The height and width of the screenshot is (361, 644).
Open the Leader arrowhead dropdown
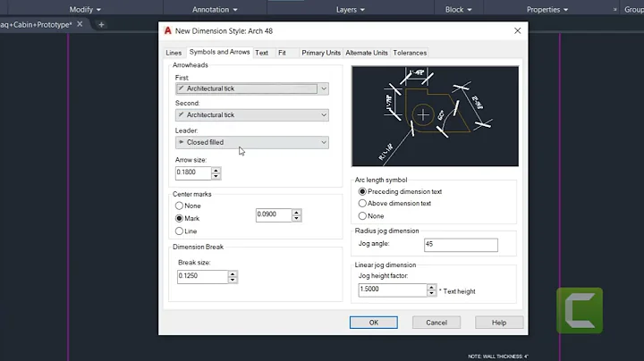(x=251, y=142)
